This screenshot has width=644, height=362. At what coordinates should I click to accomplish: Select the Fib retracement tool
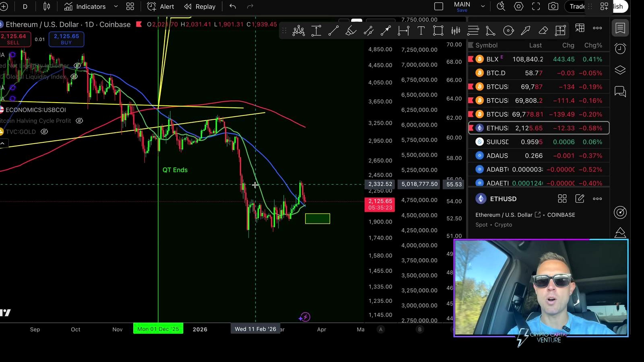pyautogui.click(x=473, y=31)
